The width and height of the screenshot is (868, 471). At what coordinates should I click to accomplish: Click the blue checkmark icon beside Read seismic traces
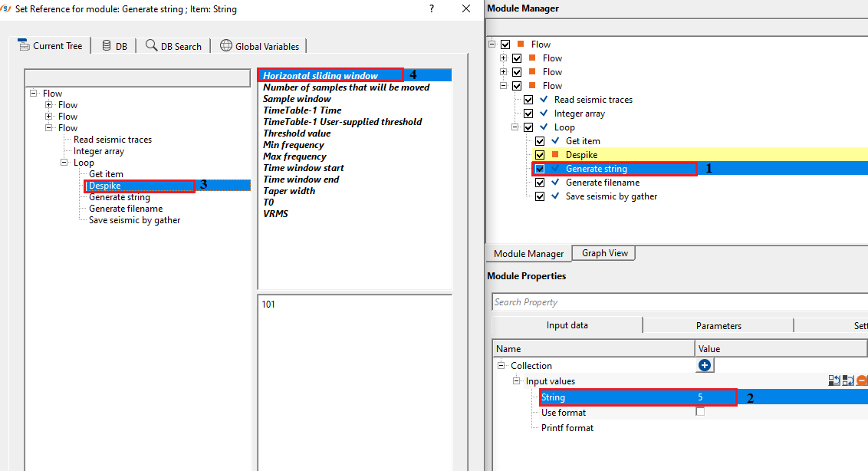click(544, 100)
